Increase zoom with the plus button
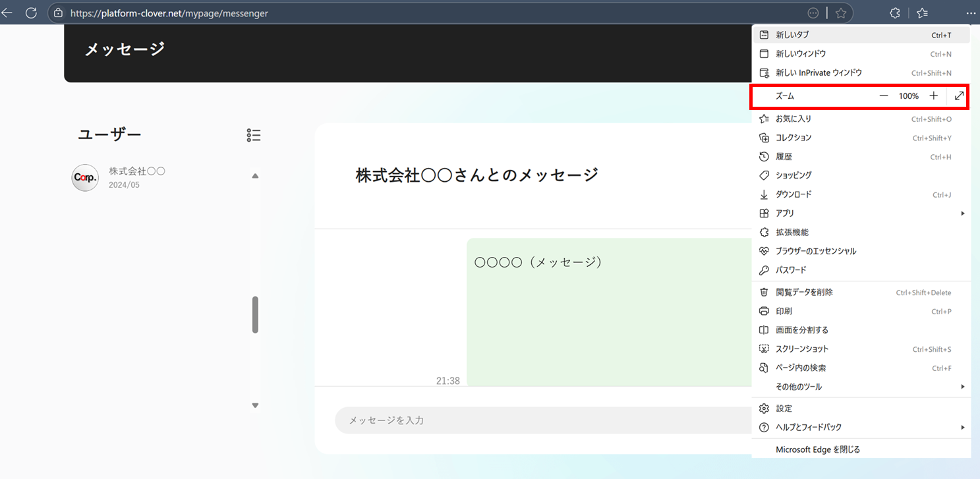Viewport: 980px width, 479px height. (x=933, y=96)
